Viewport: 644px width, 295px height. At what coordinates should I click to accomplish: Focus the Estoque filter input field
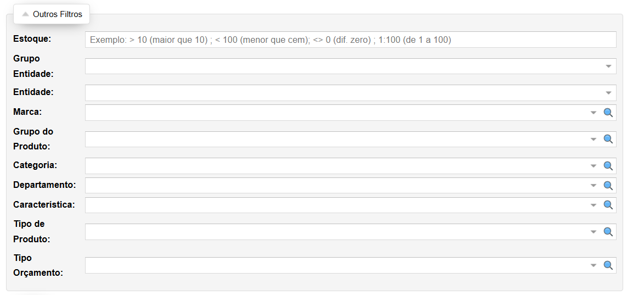(x=351, y=40)
